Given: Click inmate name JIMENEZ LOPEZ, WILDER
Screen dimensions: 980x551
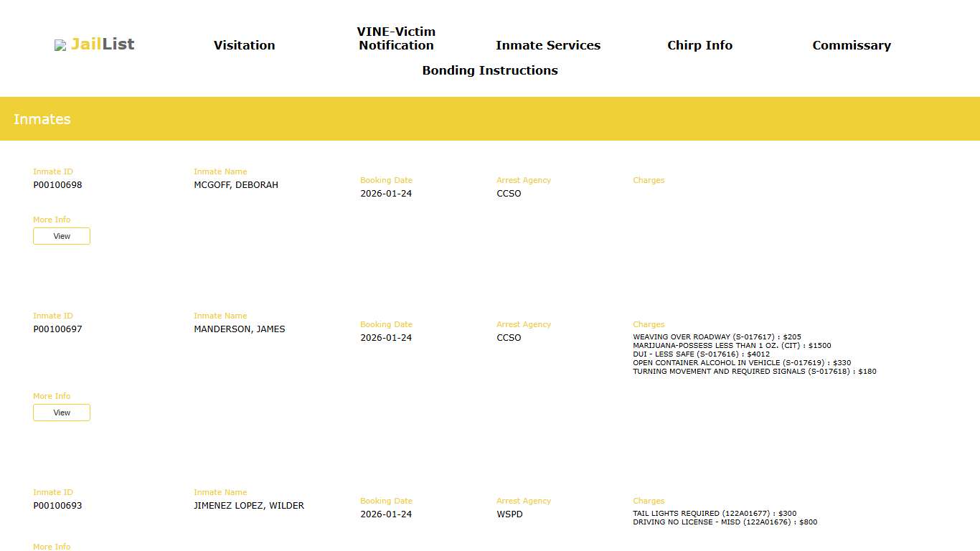Looking at the screenshot, I should [x=249, y=506].
